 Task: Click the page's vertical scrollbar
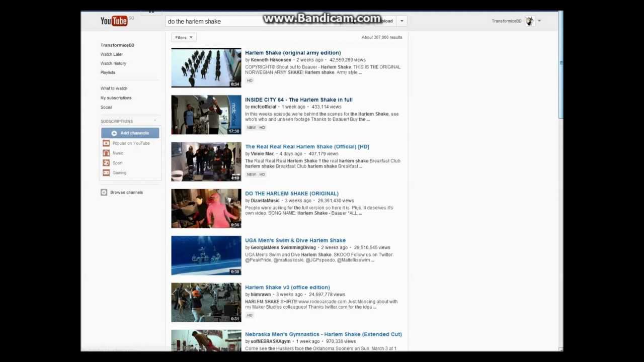560,65
